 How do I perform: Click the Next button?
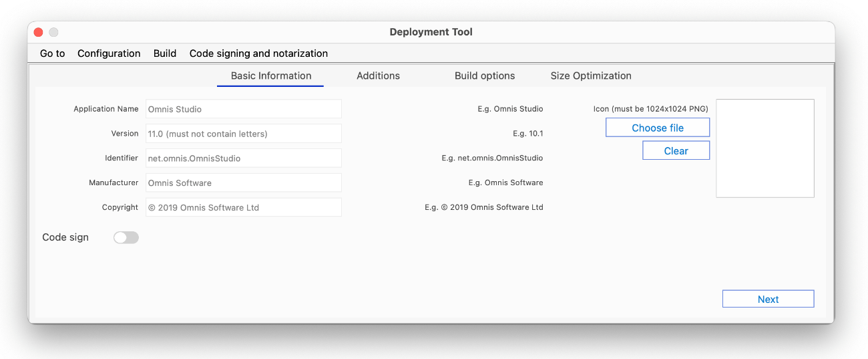768,299
